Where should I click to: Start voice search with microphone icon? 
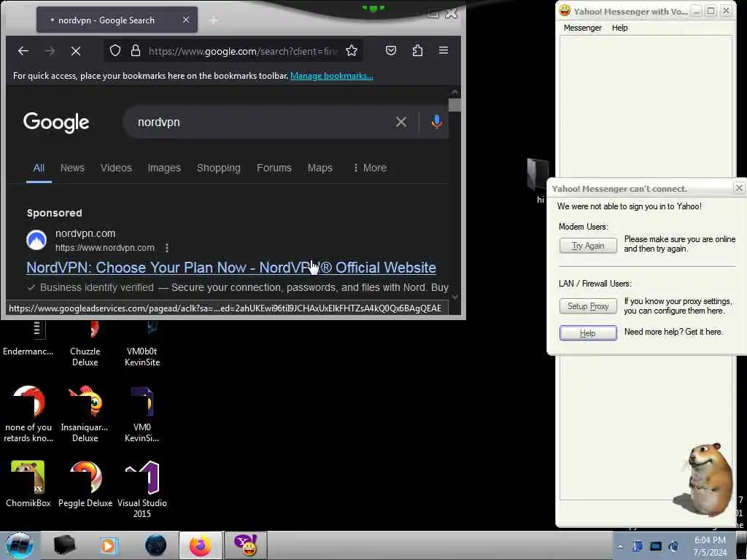(436, 122)
